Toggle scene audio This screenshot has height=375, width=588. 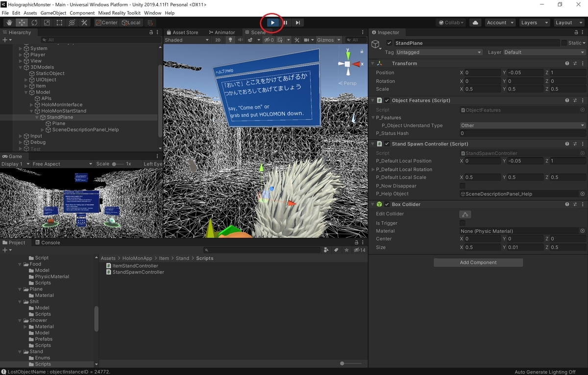(x=241, y=40)
